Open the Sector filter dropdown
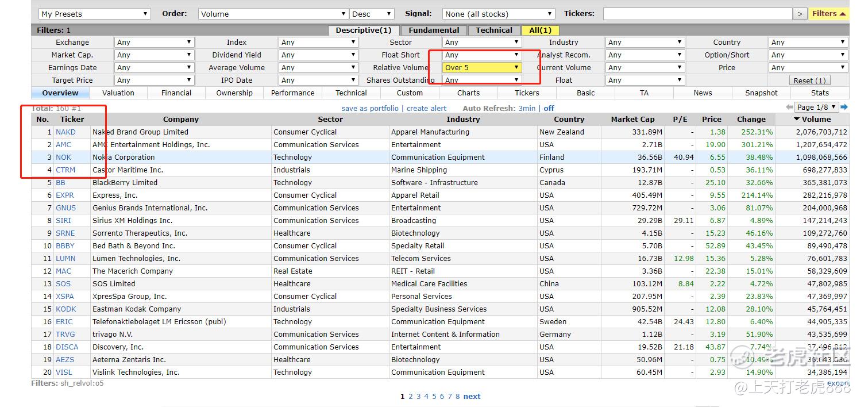Screen dimensions: 868x407 482,42
